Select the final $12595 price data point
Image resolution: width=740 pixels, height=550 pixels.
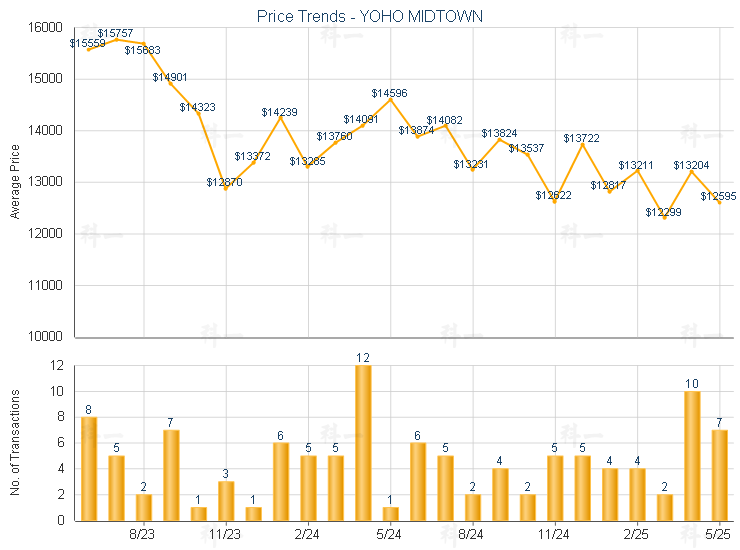click(x=719, y=202)
